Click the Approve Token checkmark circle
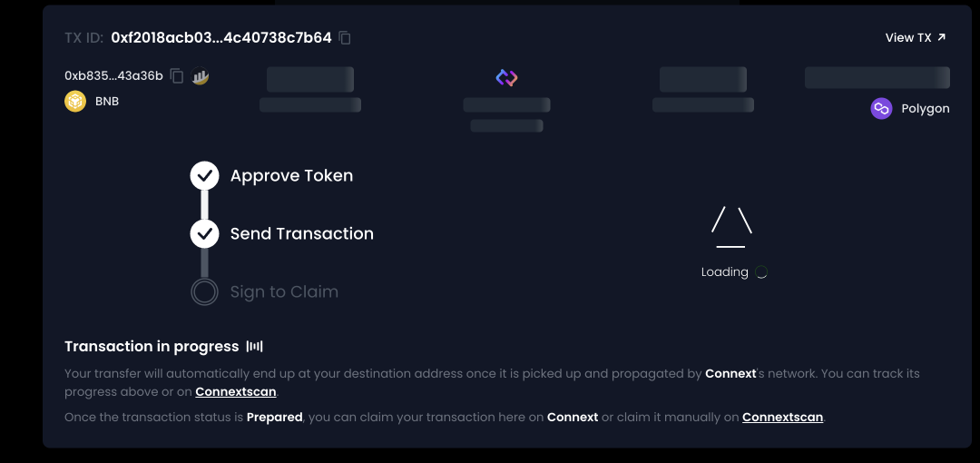Viewport: 980px width, 463px height. click(x=204, y=176)
